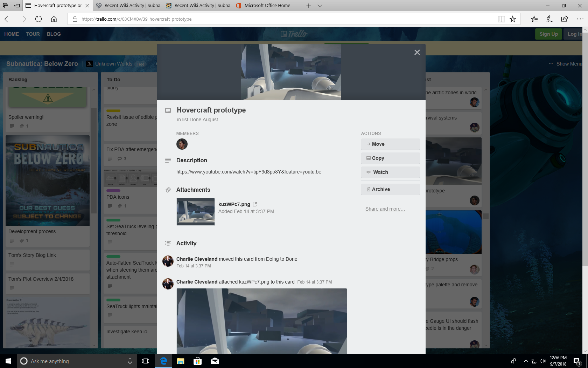Open the favorites hub icon
This screenshot has width=588, height=368.
coord(534,19)
